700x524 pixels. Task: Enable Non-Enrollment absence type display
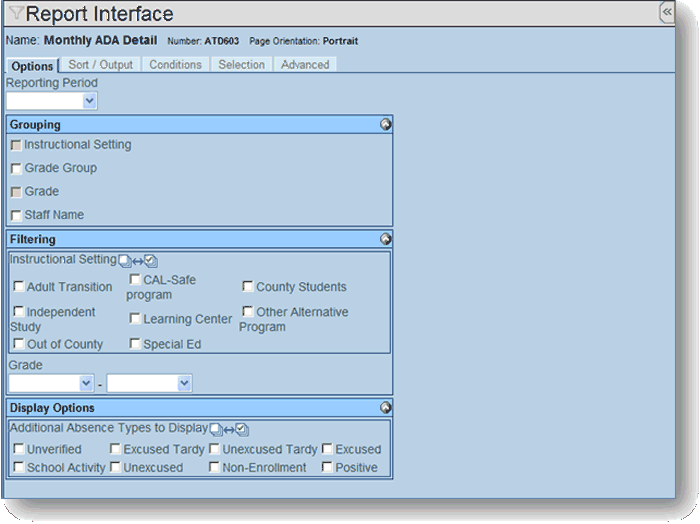[x=214, y=467]
